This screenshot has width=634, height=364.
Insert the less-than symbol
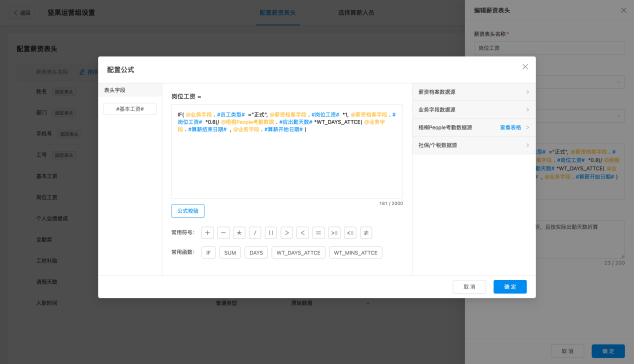(x=302, y=233)
